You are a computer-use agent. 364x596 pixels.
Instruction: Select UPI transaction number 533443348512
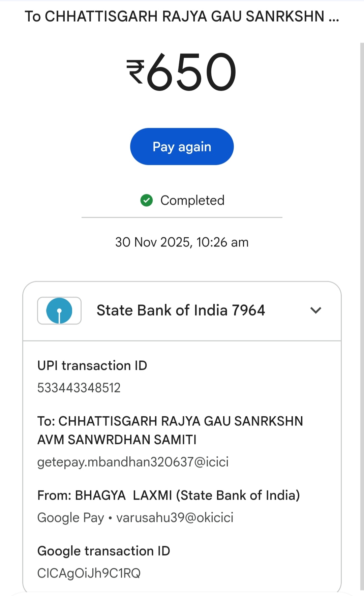pos(79,388)
